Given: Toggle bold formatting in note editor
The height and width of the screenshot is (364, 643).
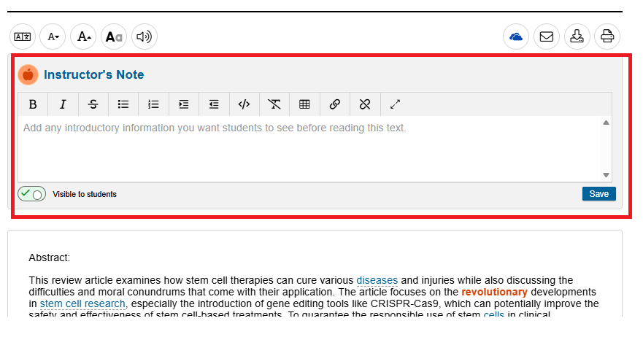Looking at the screenshot, I should click(33, 104).
